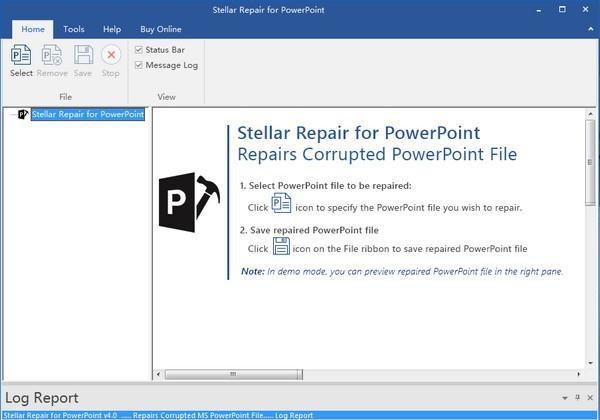
Task: Click the floppy save icon in step 2
Action: tap(281, 246)
